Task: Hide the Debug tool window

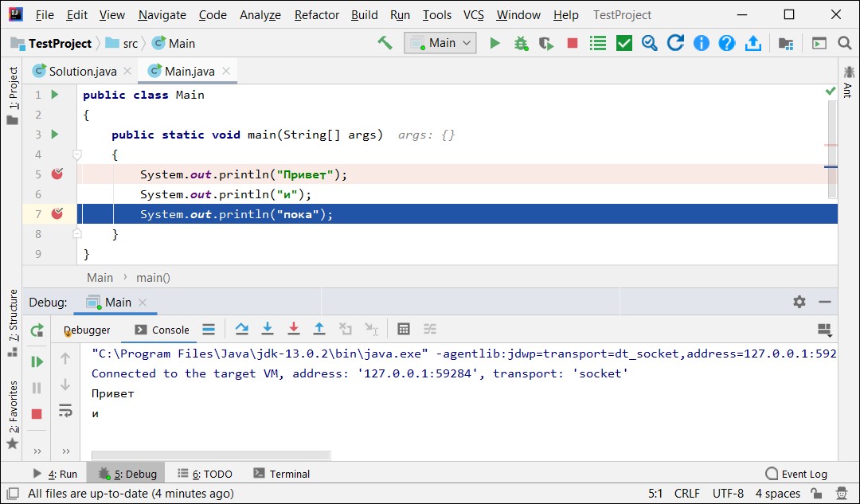Action: (x=825, y=302)
